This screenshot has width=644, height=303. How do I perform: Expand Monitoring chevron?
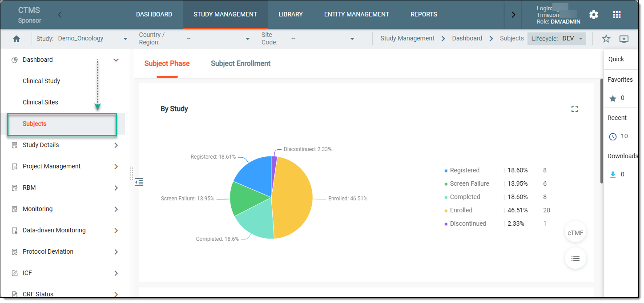pos(116,209)
